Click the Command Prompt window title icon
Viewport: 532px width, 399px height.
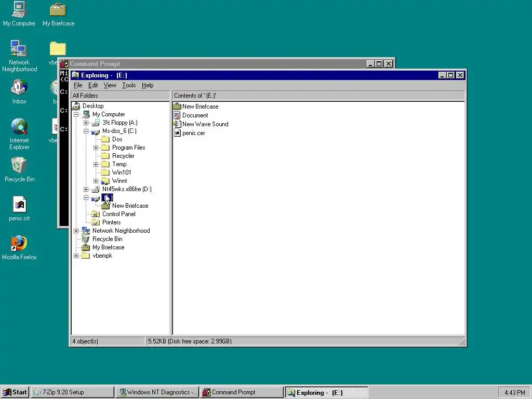pyautogui.click(x=64, y=64)
